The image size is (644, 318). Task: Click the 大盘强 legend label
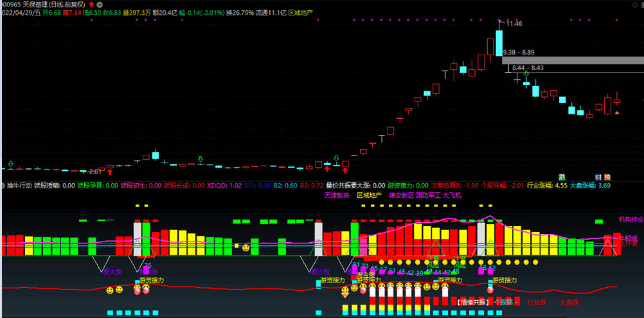click(571, 303)
